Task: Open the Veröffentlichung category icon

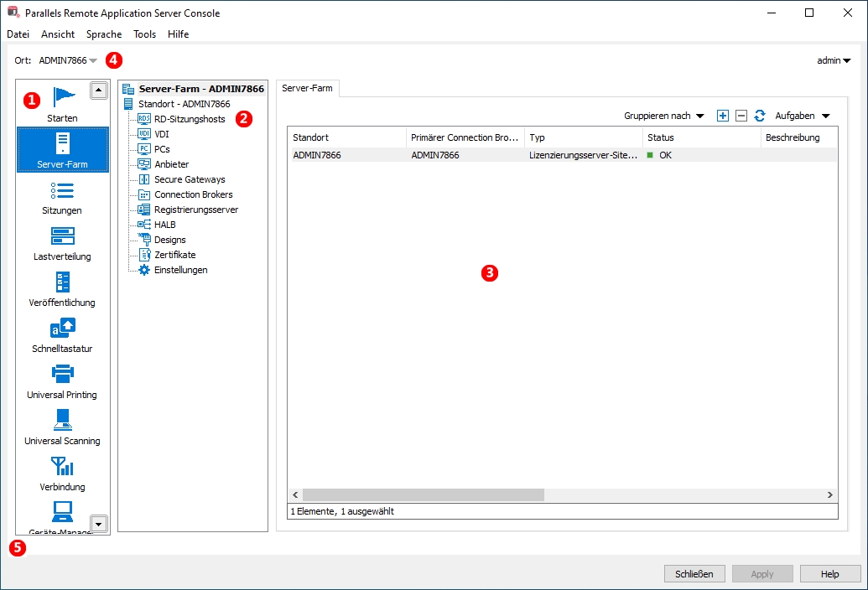Action: (63, 282)
